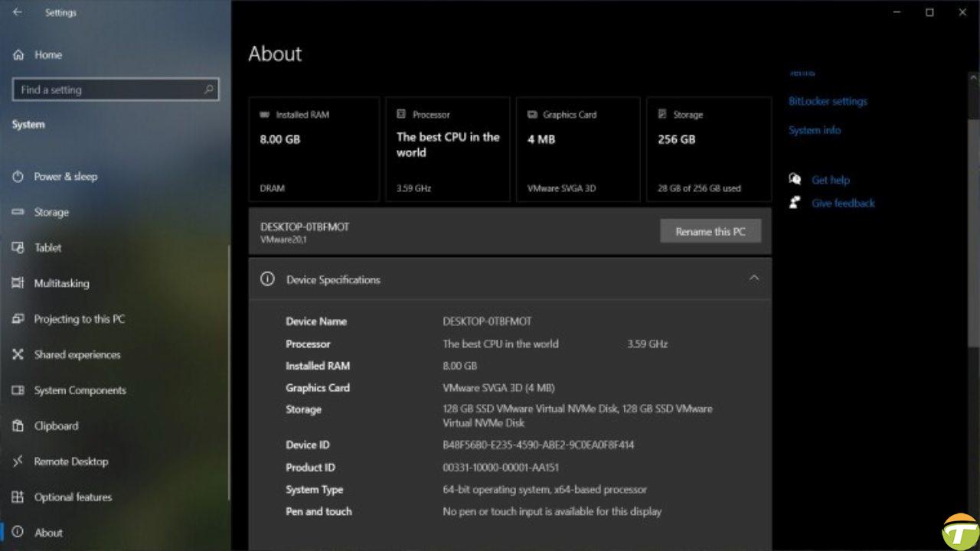Open Optional features settings

[x=73, y=497]
